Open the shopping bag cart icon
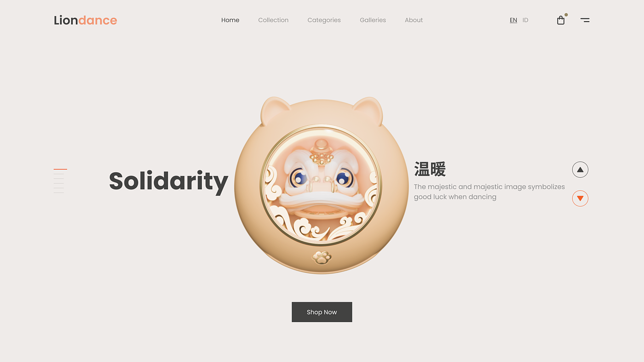 coord(560,20)
